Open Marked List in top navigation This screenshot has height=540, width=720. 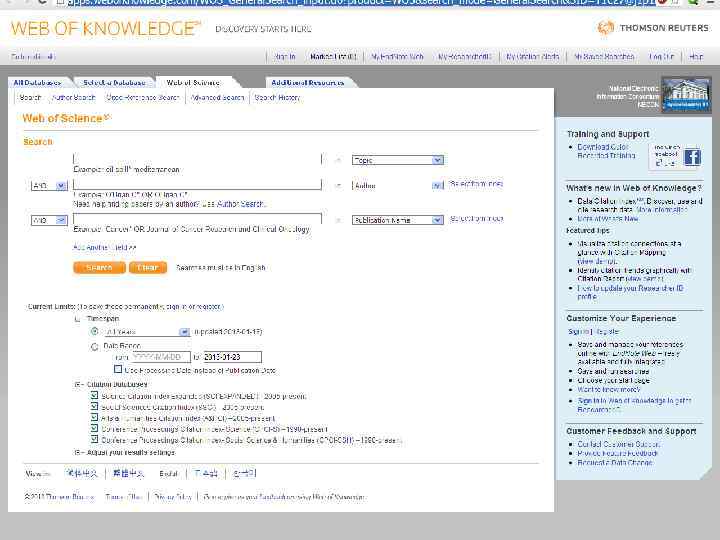tap(333, 56)
